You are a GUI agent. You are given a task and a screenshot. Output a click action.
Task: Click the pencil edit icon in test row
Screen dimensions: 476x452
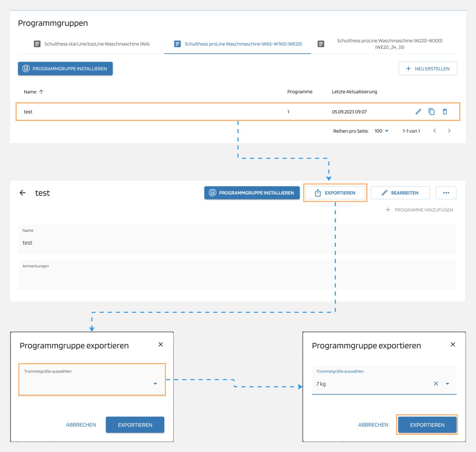tap(418, 112)
